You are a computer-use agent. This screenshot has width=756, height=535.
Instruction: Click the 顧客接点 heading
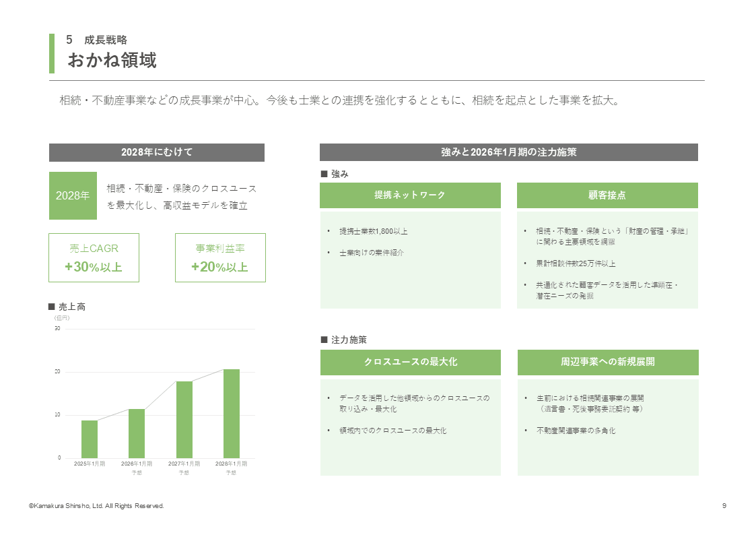click(607, 195)
